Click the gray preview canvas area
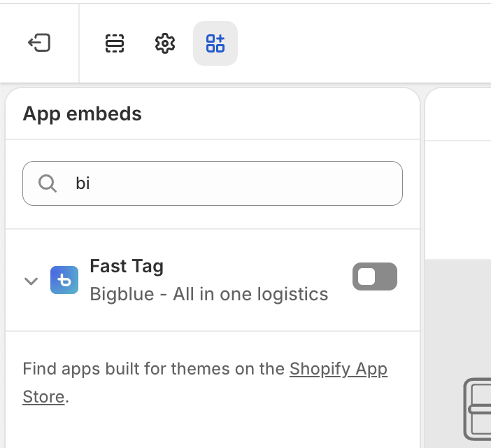The image size is (491, 448). coord(458,316)
